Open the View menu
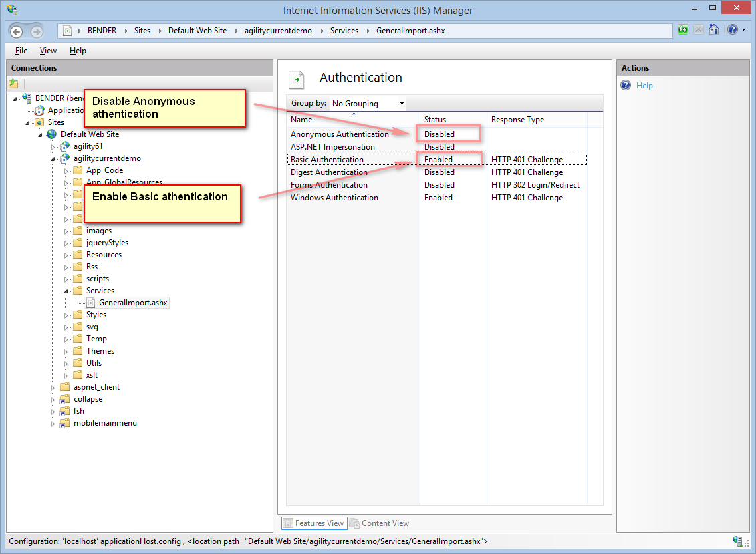Viewport: 756px width, 554px height. coord(48,51)
